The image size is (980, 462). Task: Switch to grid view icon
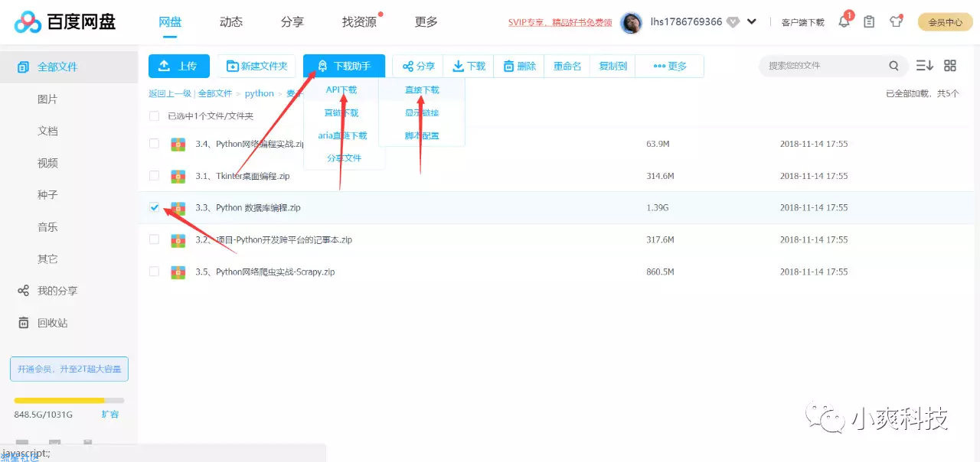950,66
